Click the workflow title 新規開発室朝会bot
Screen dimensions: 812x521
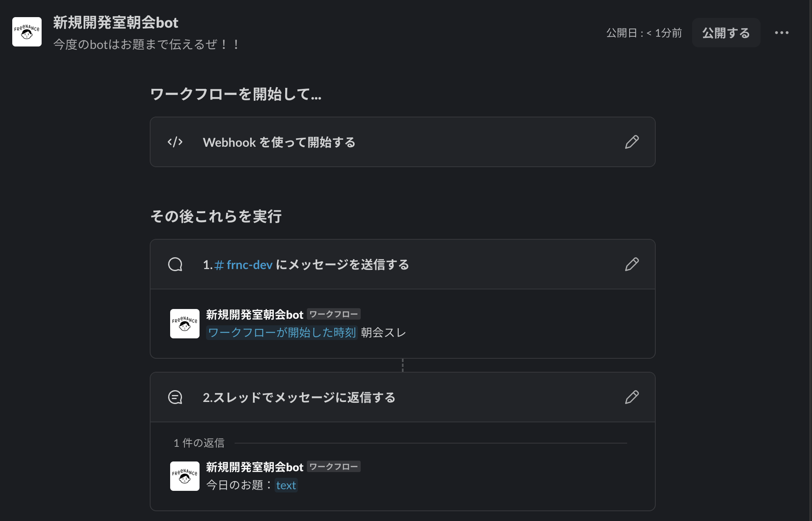pyautogui.click(x=115, y=23)
